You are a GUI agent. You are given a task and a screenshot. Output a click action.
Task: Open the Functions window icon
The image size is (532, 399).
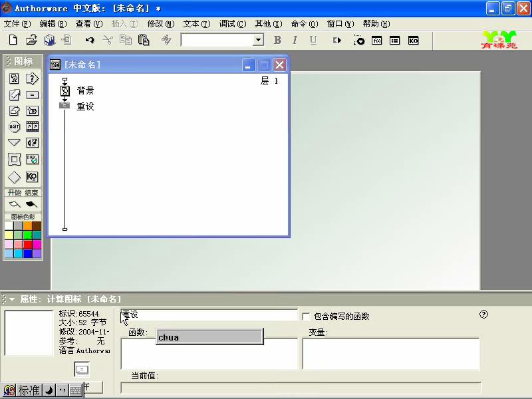point(376,41)
